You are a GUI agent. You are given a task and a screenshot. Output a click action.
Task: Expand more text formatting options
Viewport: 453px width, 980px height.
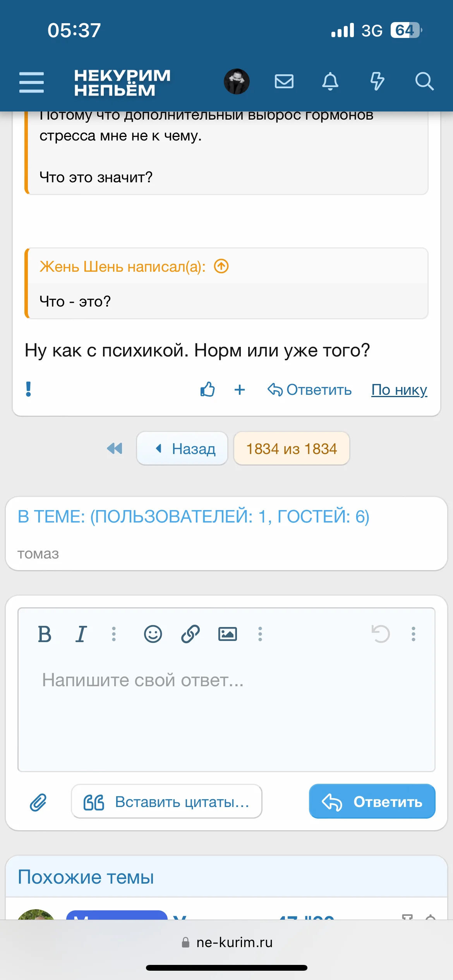(x=114, y=634)
